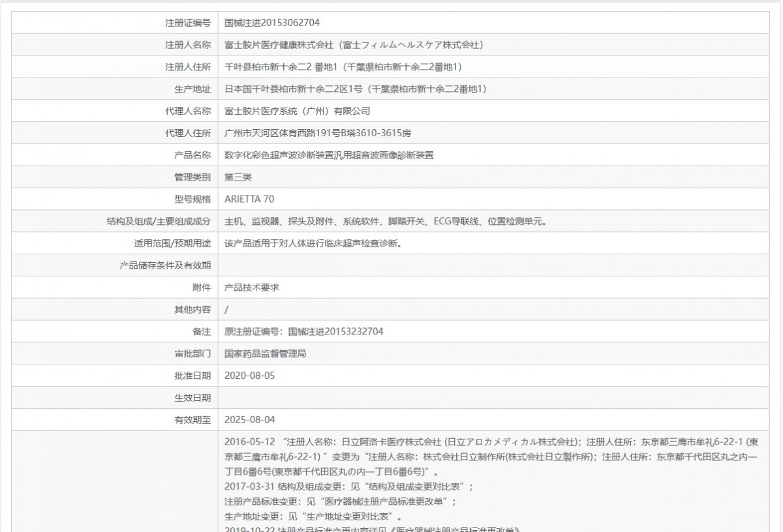Select production address 日本国千叶县柏市新十余二2区1号
This screenshot has width=783, height=532.
click(292, 89)
